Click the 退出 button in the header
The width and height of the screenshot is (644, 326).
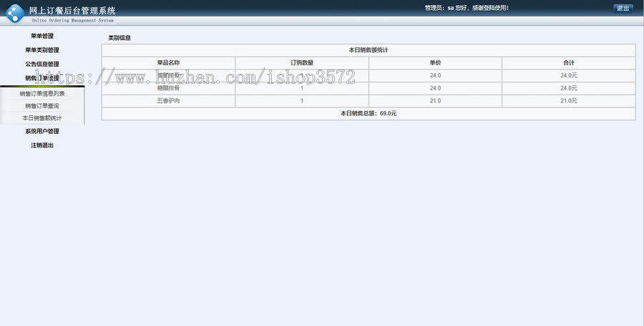(623, 8)
